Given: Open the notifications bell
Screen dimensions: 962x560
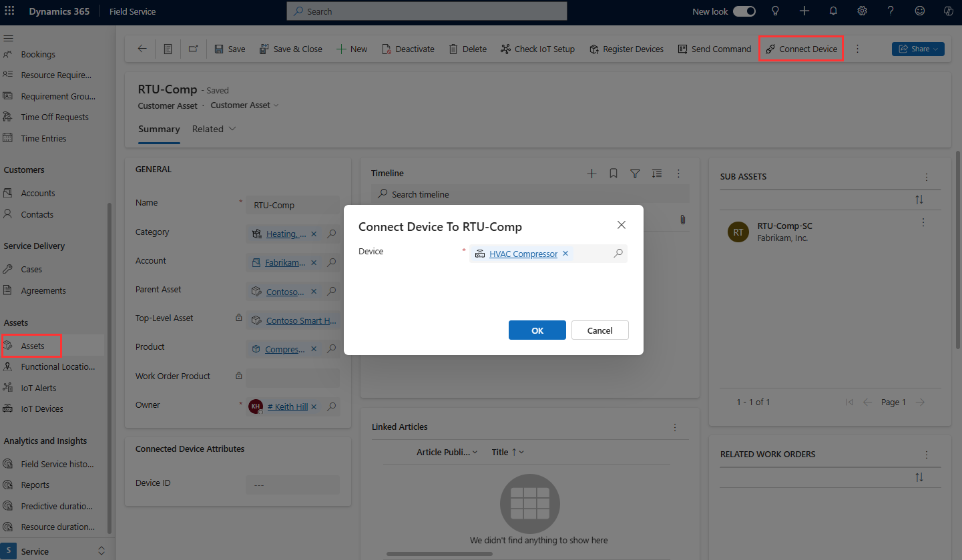Looking at the screenshot, I should [x=833, y=11].
